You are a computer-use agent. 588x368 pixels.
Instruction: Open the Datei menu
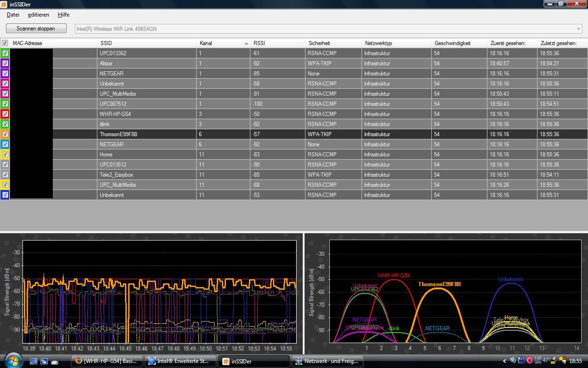(13, 15)
